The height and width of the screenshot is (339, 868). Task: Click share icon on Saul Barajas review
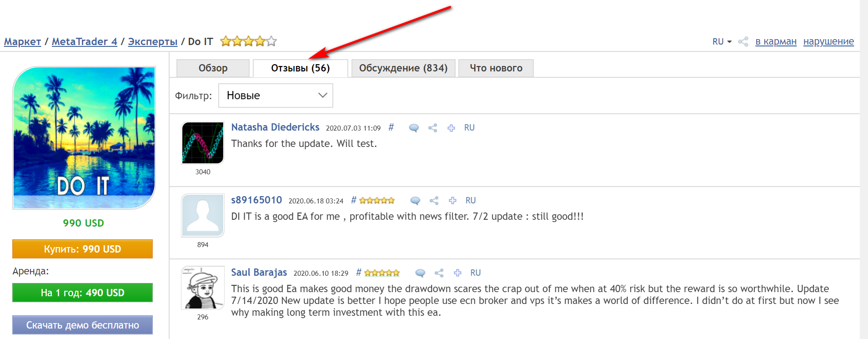(x=439, y=273)
